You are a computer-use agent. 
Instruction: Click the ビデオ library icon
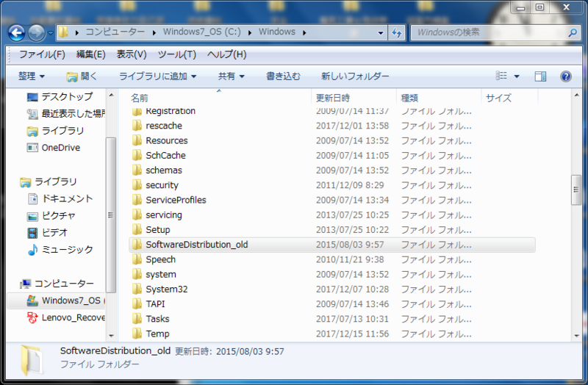(32, 233)
